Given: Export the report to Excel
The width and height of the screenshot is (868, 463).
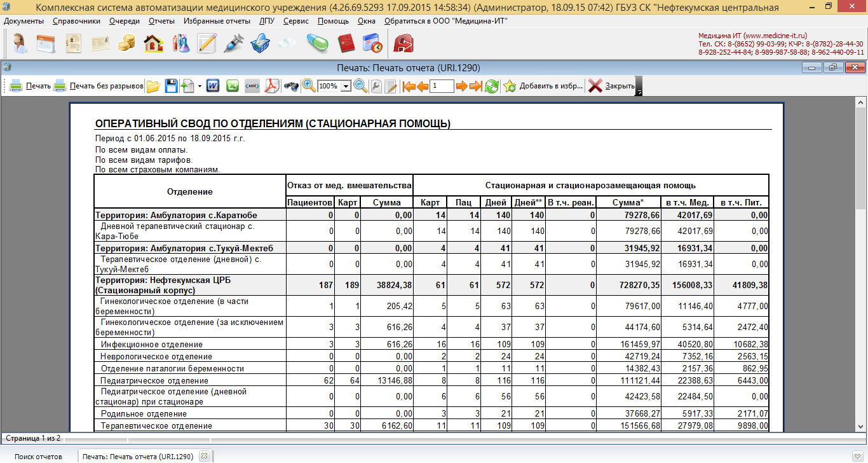Looking at the screenshot, I should click(x=233, y=86).
